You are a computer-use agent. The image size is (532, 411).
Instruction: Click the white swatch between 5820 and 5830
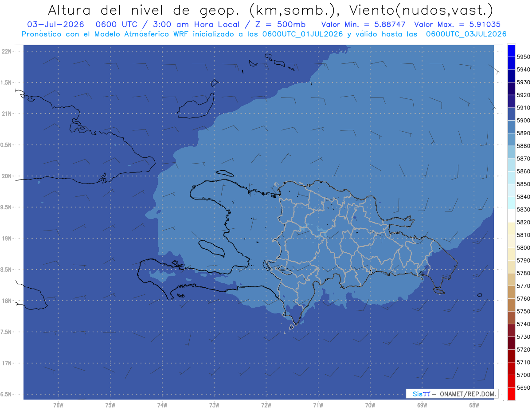tap(511, 216)
